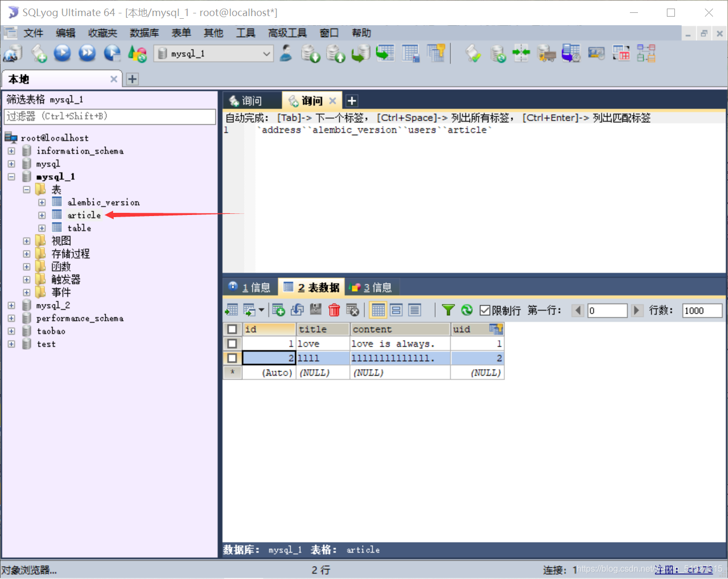
Task: Select the mysql_2 database in tree
Action: click(53, 306)
